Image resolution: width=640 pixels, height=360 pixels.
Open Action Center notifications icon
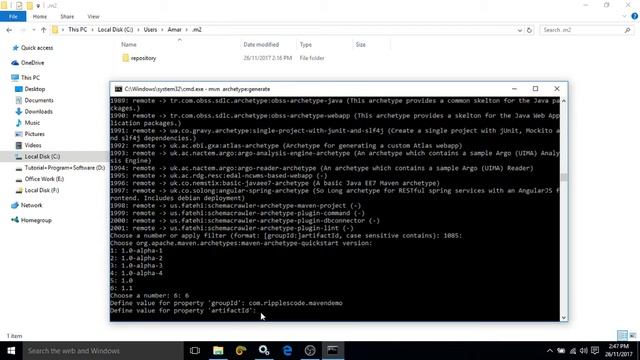[595, 351]
